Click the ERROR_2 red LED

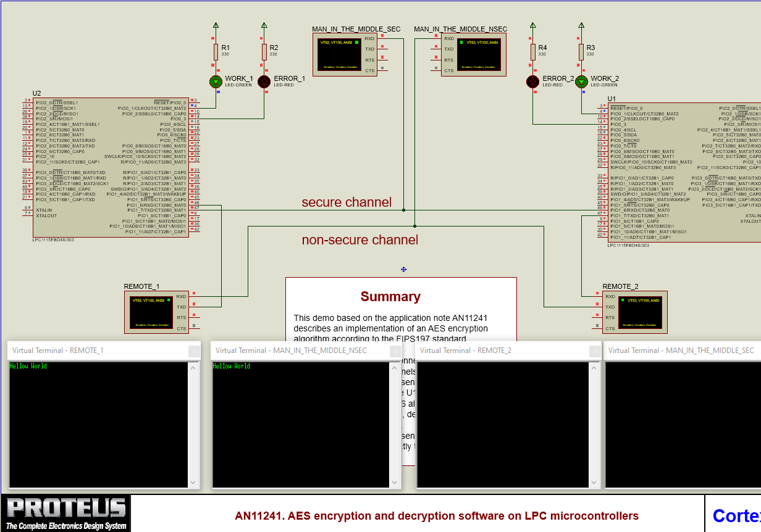pos(532,81)
